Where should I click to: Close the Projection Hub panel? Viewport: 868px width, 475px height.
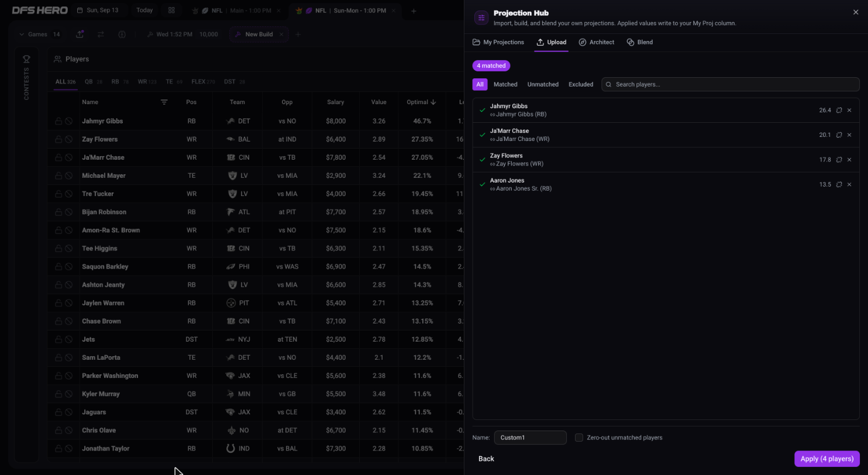click(x=856, y=12)
